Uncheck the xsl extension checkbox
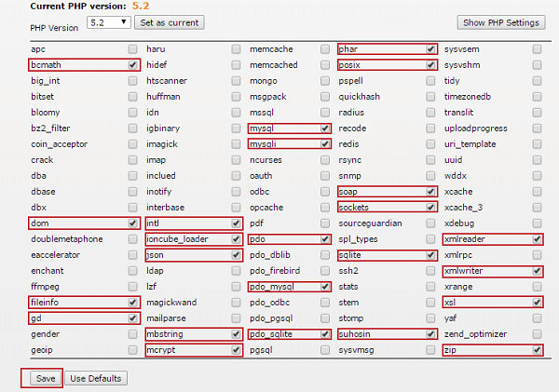559x392 pixels. 538,303
